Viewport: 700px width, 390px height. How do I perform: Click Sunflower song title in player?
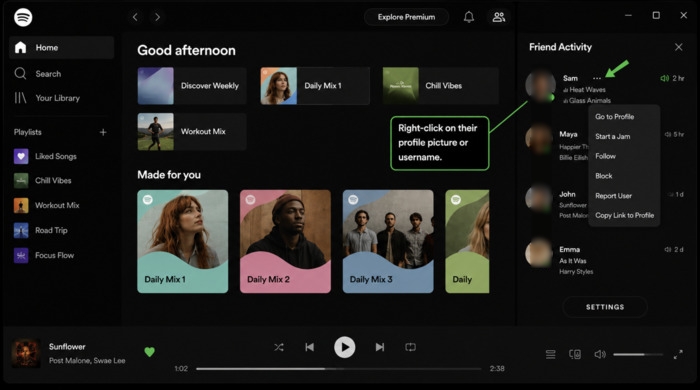67,347
